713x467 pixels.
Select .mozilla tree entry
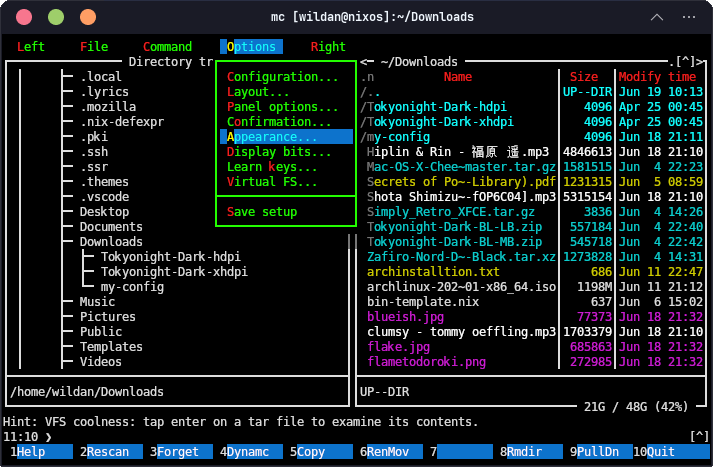click(108, 106)
